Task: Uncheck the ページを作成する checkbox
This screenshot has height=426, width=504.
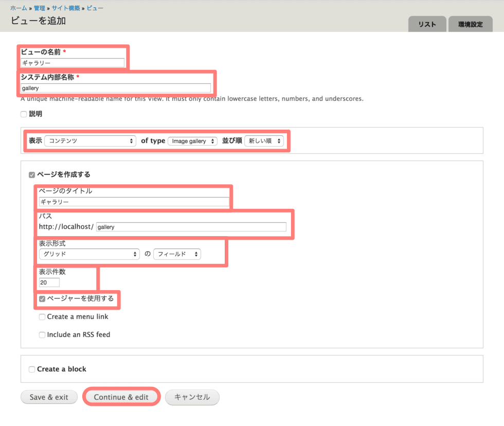Action: pyautogui.click(x=32, y=175)
